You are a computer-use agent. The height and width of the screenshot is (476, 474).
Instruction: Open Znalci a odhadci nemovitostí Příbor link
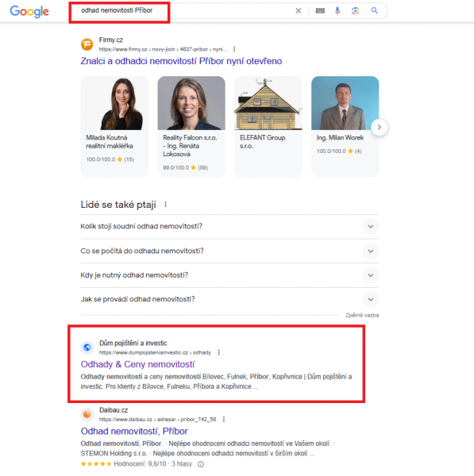pyautogui.click(x=181, y=61)
